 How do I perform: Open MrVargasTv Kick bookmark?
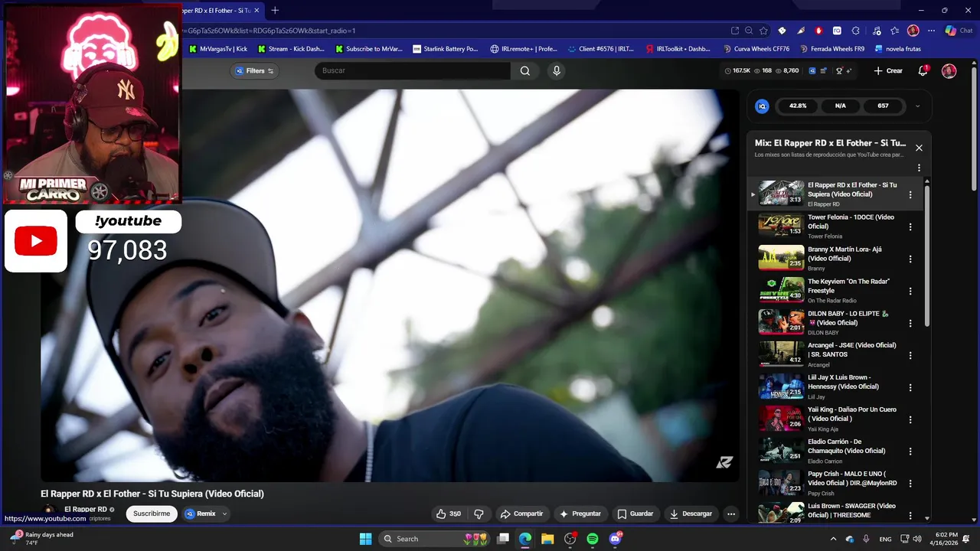pyautogui.click(x=218, y=48)
